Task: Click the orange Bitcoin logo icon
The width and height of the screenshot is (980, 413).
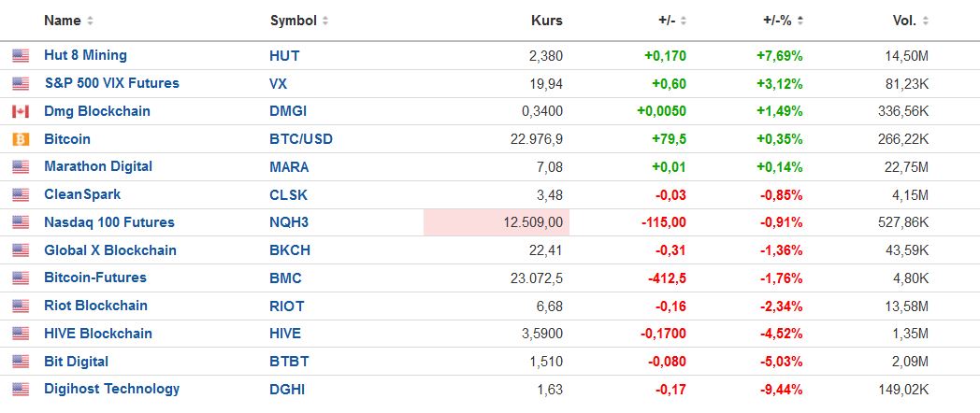Action: (21, 139)
